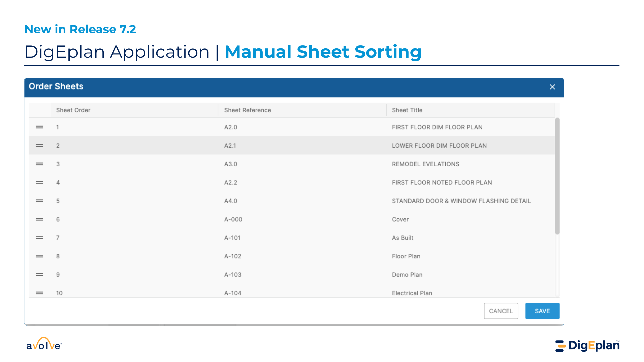Save the sheet order
Viewport: 644px width, 362px height.
[542, 311]
